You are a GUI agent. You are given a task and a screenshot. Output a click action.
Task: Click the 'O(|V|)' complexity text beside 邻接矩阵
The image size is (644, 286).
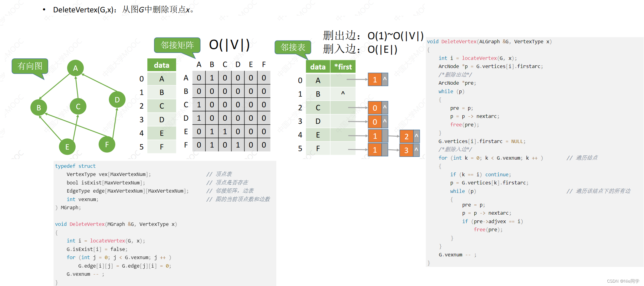pyautogui.click(x=229, y=45)
